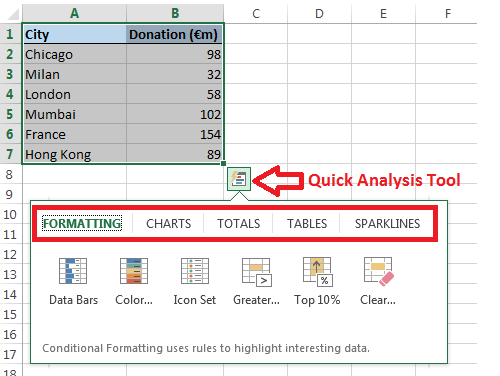Select row 4 header
The image size is (500, 376).
(10, 94)
